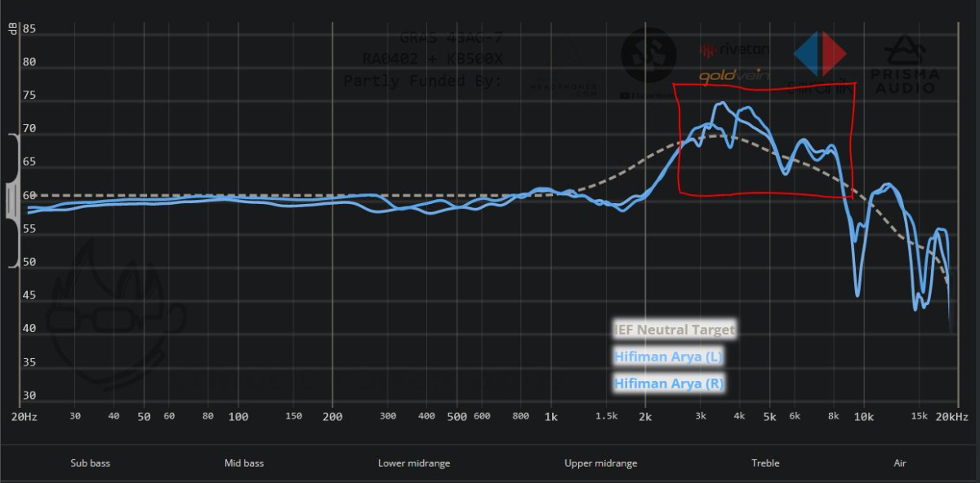
Task: Click the Sub bass region label
Action: 90,463
